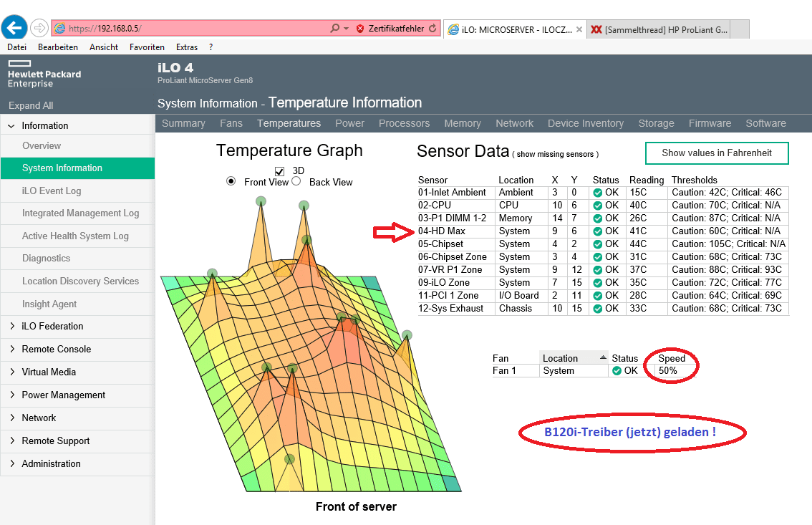Open the Bearbeiten menu
The image size is (812, 525).
[x=58, y=47]
